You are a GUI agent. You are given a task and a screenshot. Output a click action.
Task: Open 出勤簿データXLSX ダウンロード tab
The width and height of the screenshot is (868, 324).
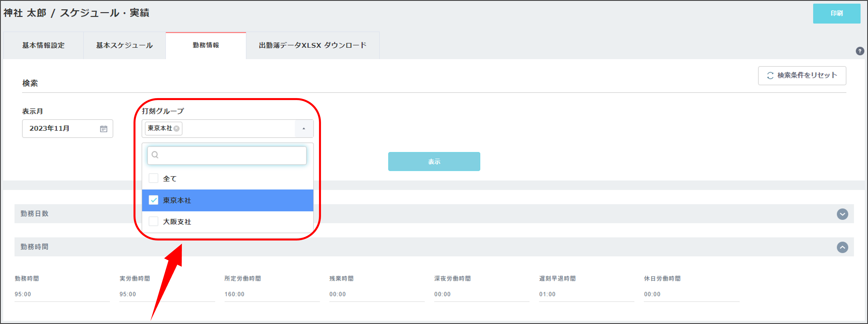[x=312, y=45]
